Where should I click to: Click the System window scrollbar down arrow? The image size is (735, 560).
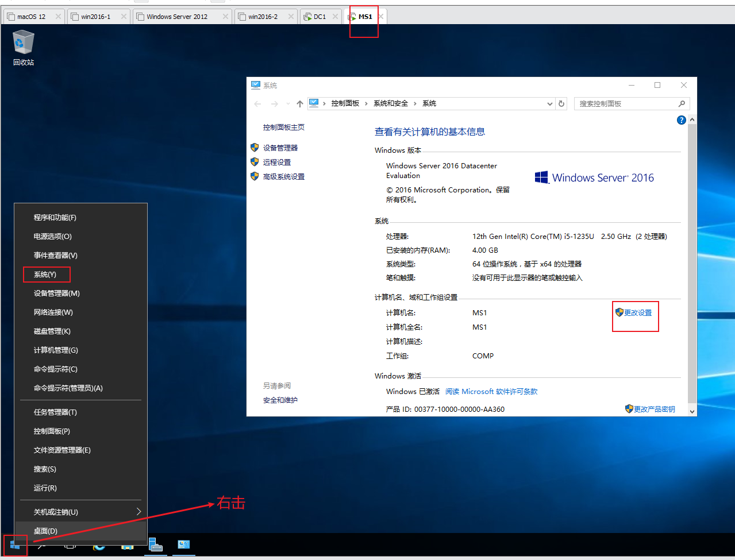click(x=692, y=411)
